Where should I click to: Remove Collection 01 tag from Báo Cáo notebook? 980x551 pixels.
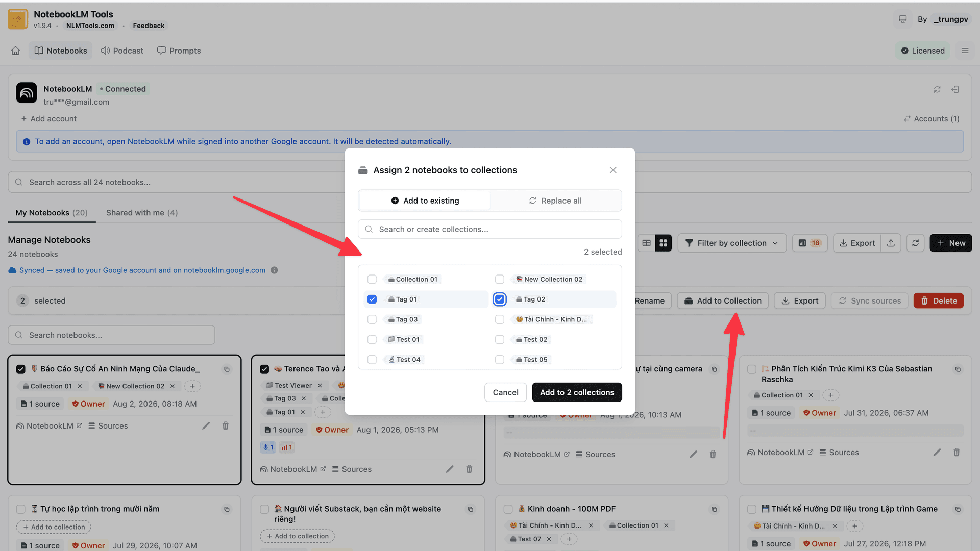pos(80,386)
